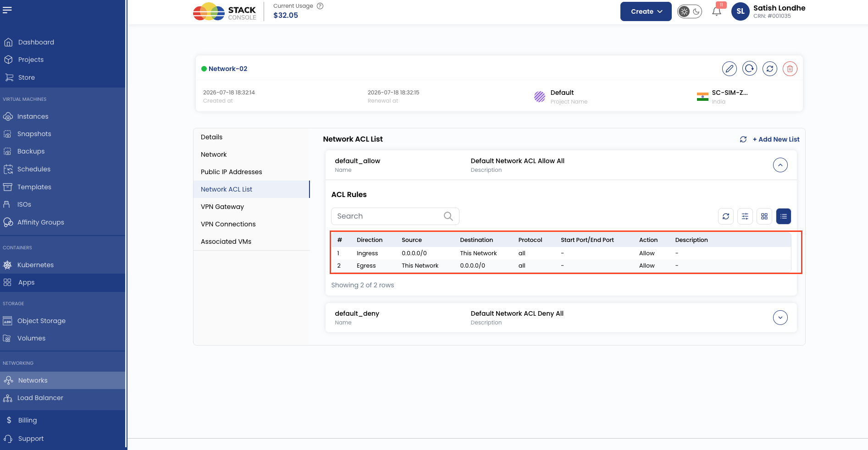Click the Source column header

pos(412,240)
